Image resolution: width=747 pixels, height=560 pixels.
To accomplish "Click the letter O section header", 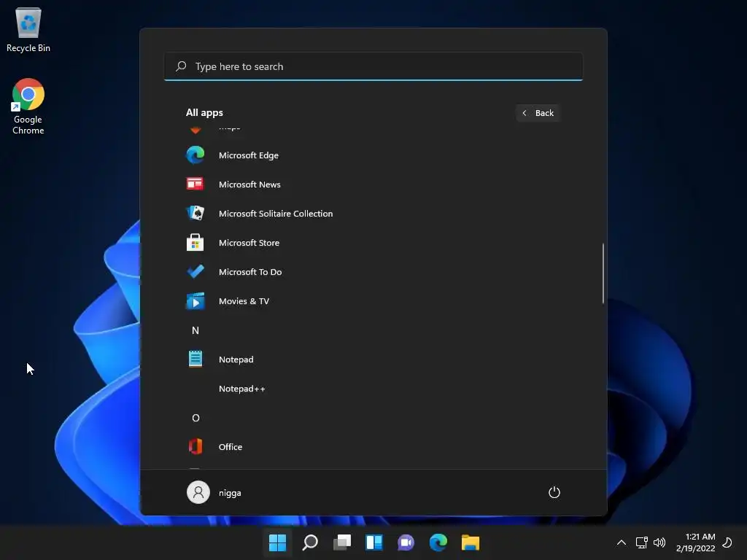I will click(x=196, y=418).
